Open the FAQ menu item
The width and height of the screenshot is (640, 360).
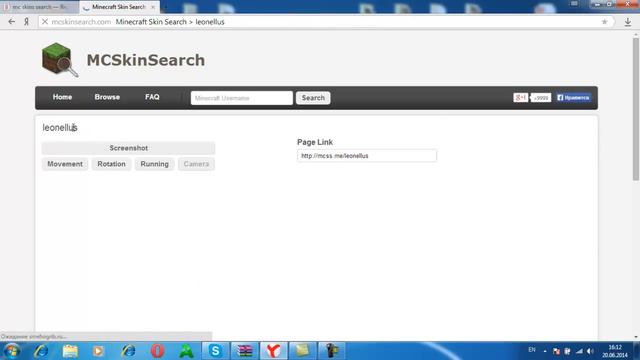coord(152,97)
